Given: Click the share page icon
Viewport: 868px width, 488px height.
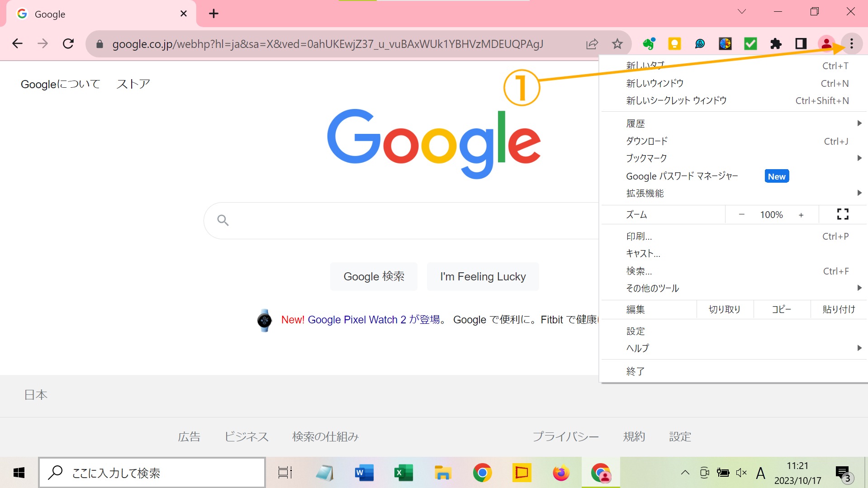Looking at the screenshot, I should [592, 44].
